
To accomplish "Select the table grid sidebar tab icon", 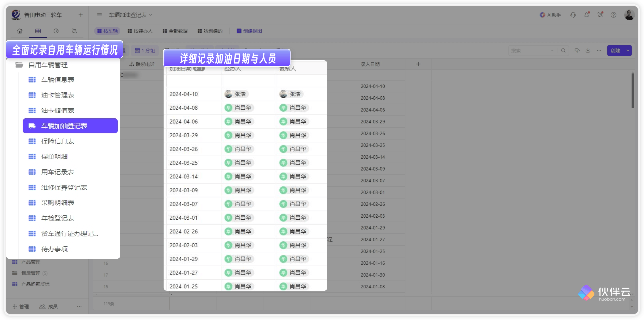I will 38,31.
